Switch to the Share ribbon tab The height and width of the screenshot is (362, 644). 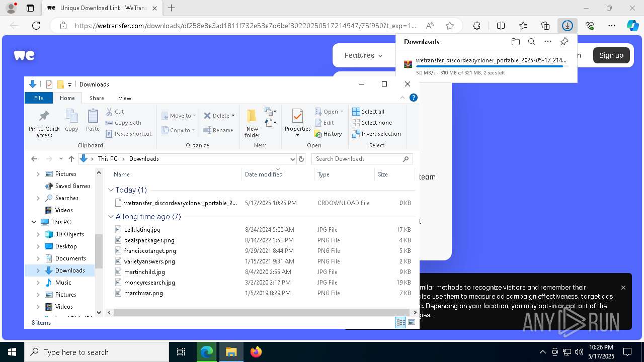(97, 98)
